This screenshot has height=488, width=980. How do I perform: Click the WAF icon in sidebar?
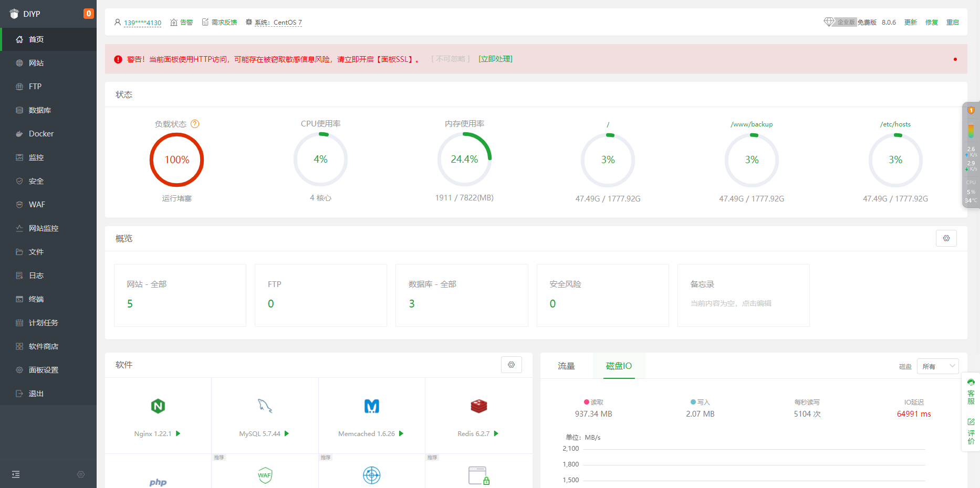coord(19,205)
